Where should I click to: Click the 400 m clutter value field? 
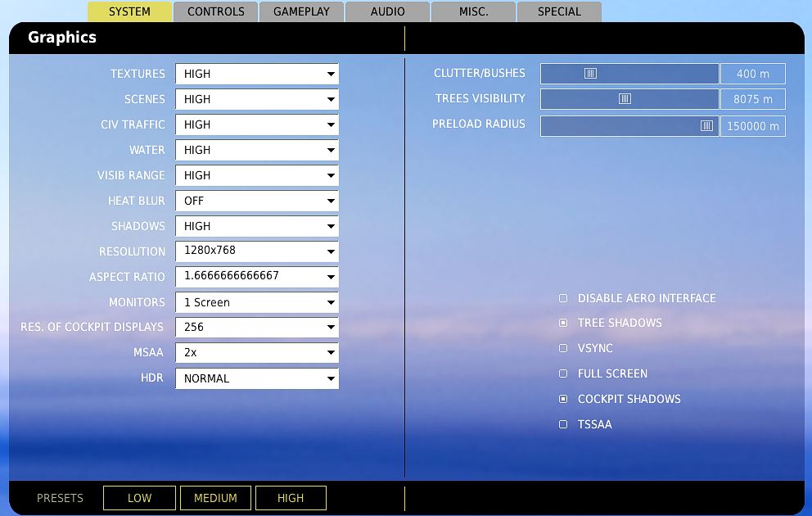[753, 74]
